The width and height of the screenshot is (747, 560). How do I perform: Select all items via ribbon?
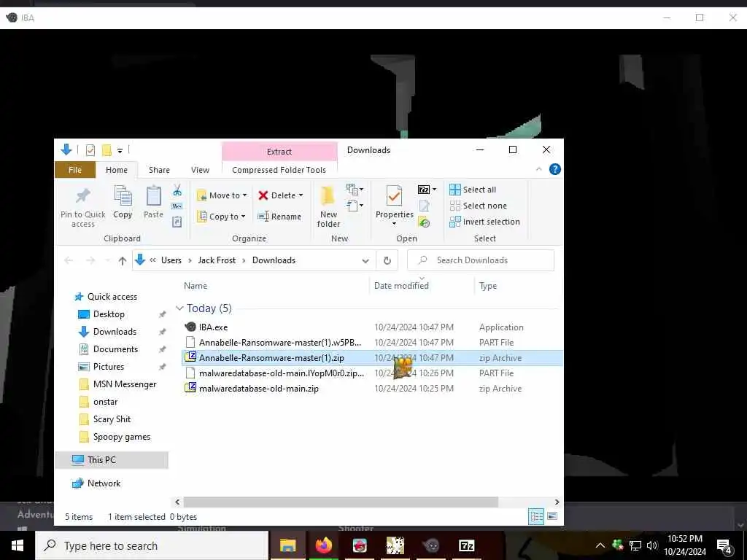[x=473, y=190]
